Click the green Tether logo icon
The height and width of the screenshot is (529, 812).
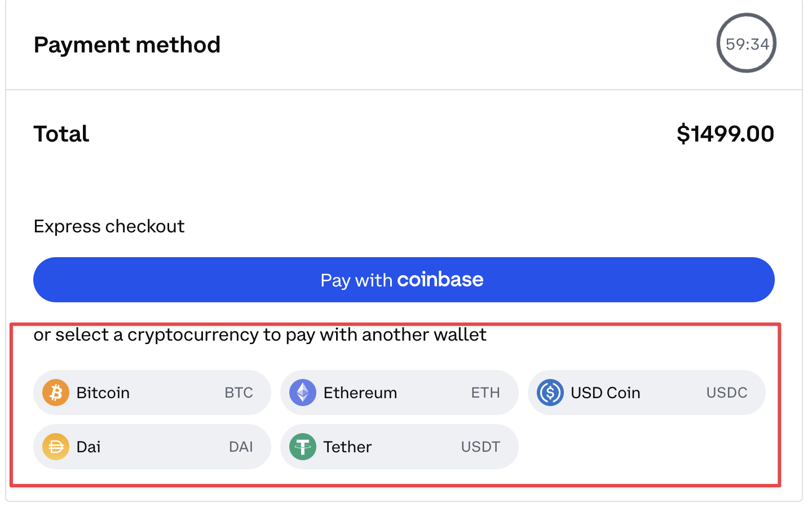pos(303,447)
